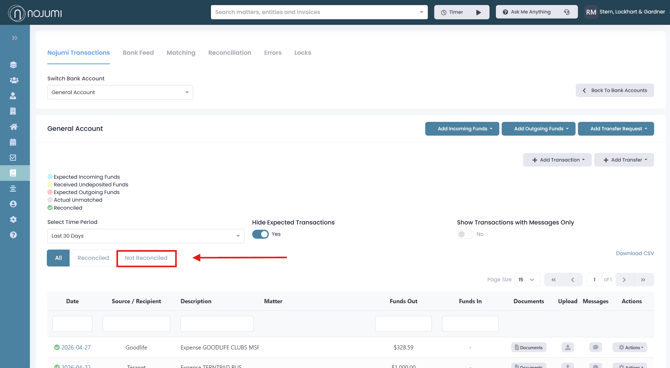Screen dimensions: 670x368
Task: Switch to the Bank Feed tab
Action: (138, 53)
